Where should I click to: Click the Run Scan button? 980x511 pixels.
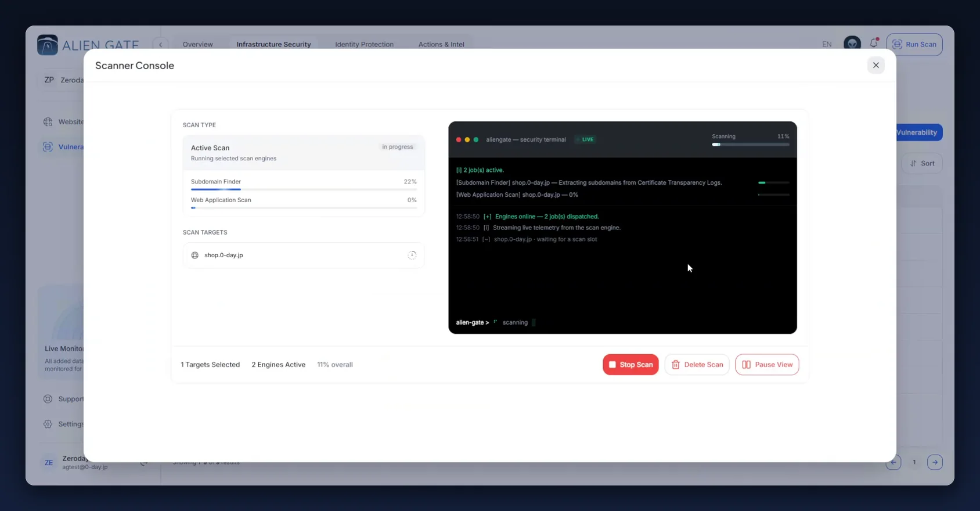(914, 44)
